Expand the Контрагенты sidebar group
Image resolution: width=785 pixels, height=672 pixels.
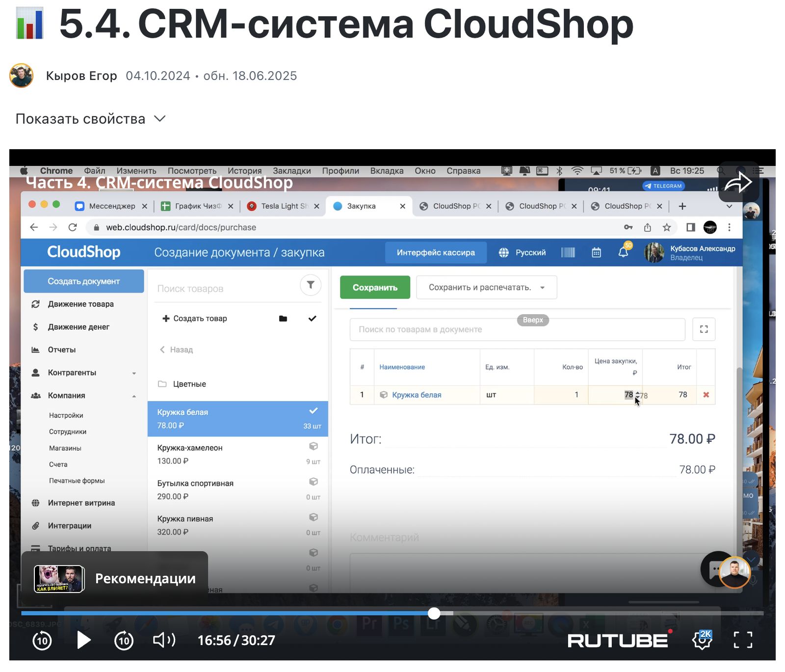coord(83,373)
